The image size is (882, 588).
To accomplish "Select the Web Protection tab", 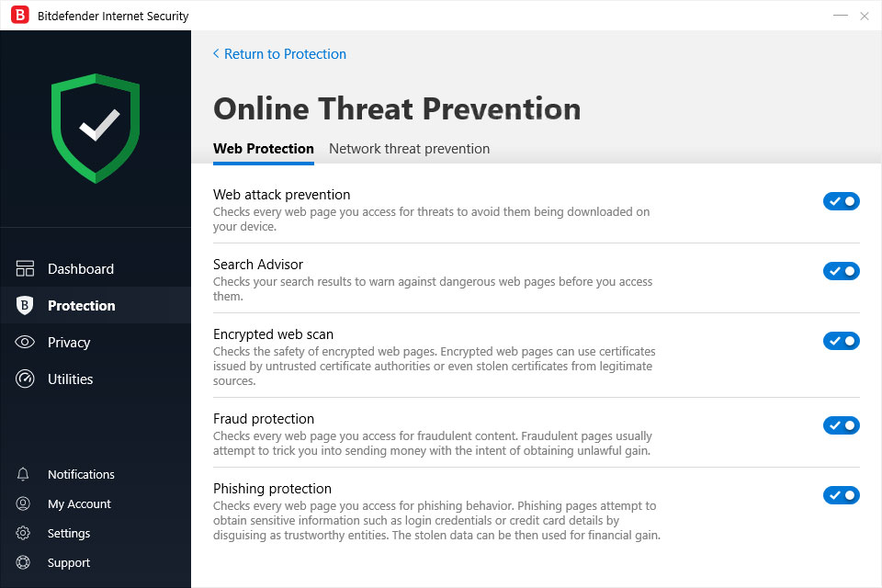I will [x=264, y=149].
